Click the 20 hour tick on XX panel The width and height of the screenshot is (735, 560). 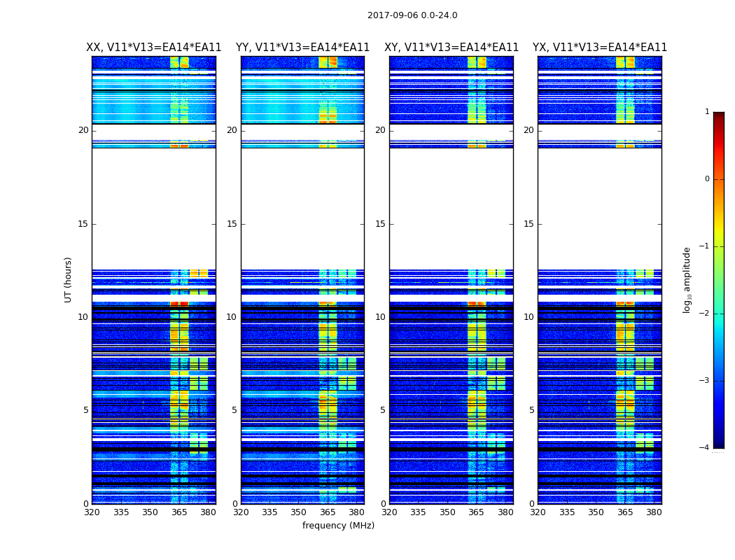click(x=83, y=129)
